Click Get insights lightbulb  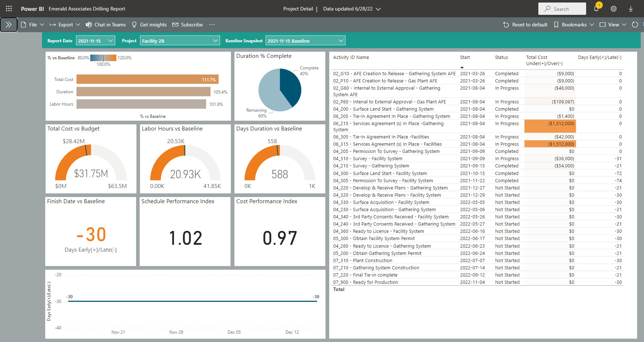click(x=149, y=25)
